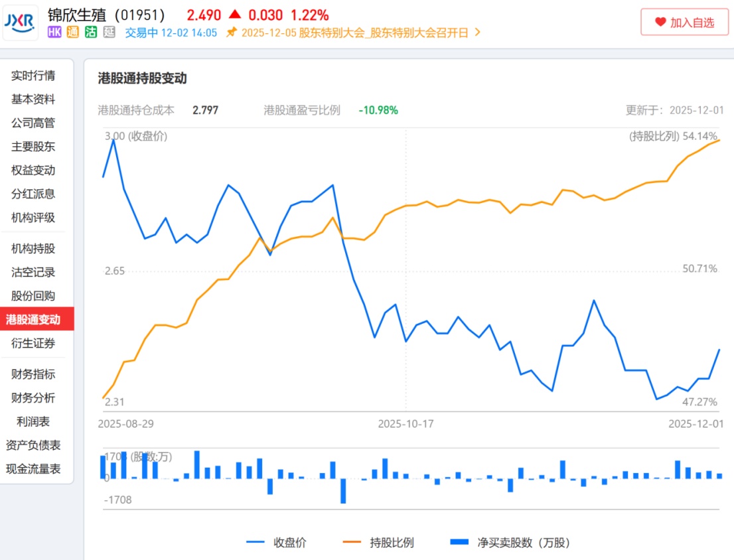Click the red up-arrow price change indicator
This screenshot has height=560, width=734.
[234, 15]
